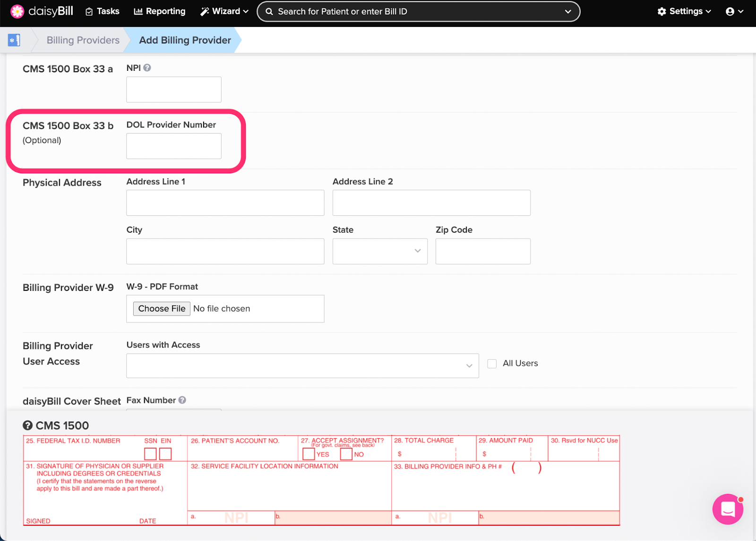Click the Settings gear icon
This screenshot has width=756, height=541.
[x=661, y=11]
